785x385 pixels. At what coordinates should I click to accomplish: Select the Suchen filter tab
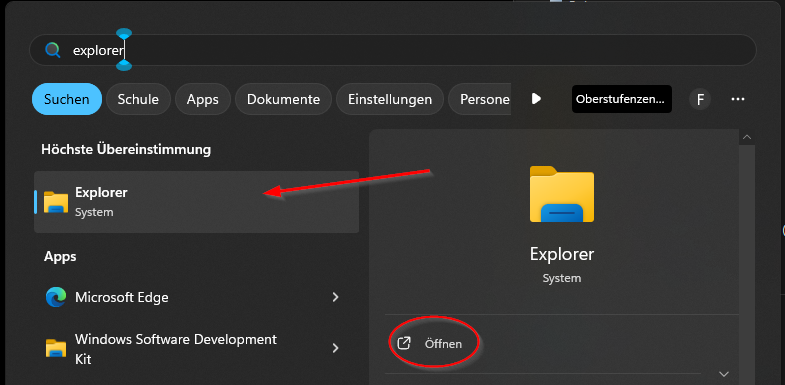pyautogui.click(x=67, y=99)
